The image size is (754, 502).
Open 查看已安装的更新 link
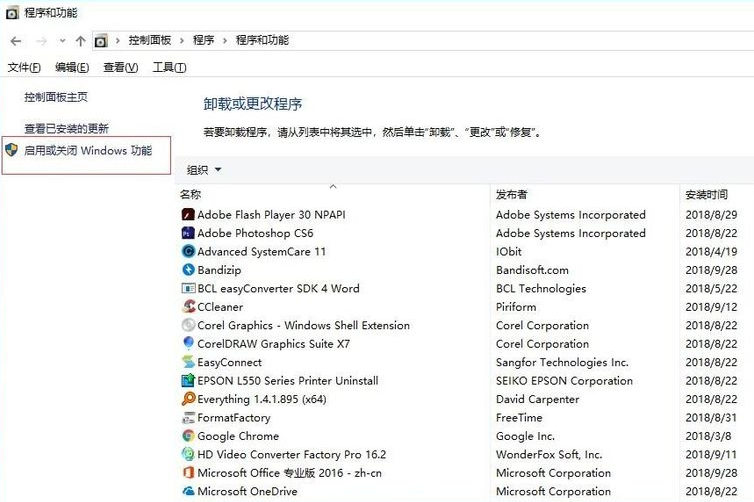click(66, 128)
